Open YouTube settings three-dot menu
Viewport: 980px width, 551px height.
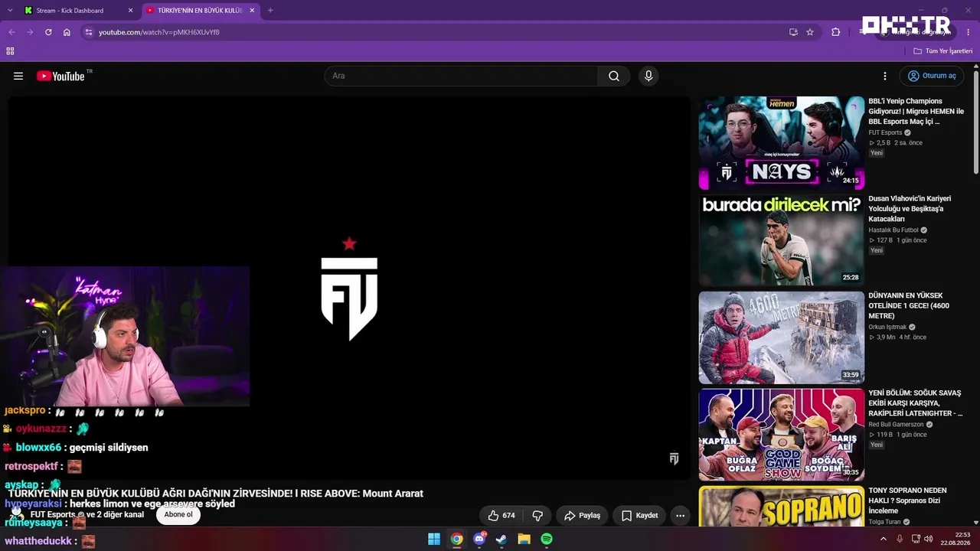(x=885, y=76)
